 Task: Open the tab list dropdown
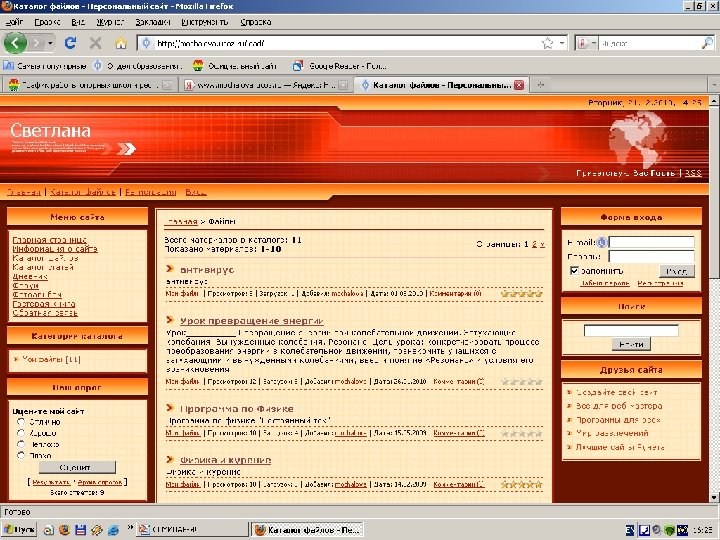click(714, 85)
